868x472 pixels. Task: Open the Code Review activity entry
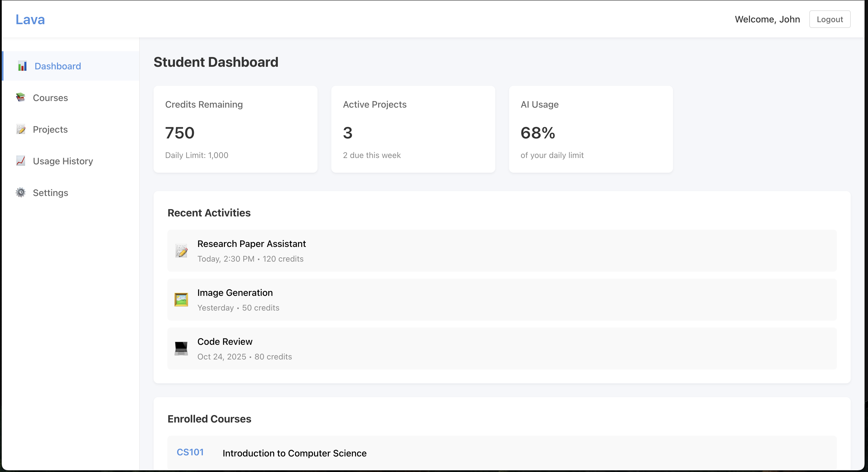(x=502, y=349)
